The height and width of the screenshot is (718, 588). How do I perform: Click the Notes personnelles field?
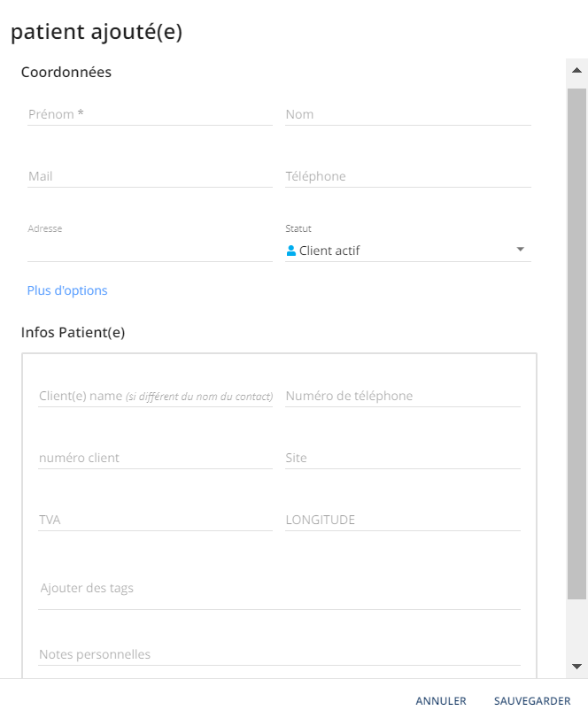point(279,654)
